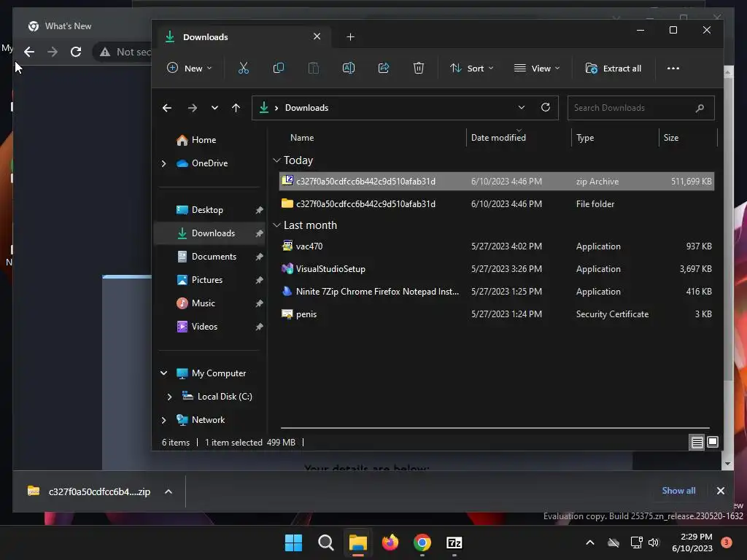
Task: Sort by Name column header
Action: tap(302, 138)
